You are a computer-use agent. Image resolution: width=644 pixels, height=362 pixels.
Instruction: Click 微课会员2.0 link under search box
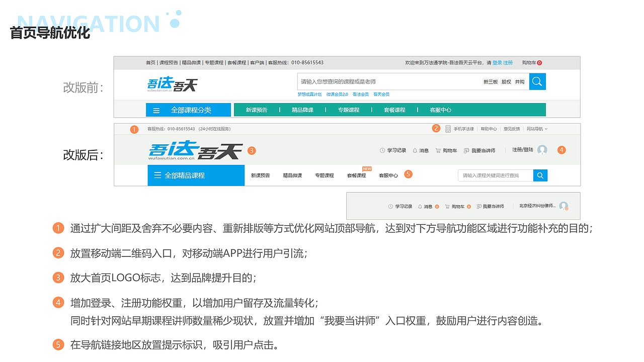pos(337,95)
